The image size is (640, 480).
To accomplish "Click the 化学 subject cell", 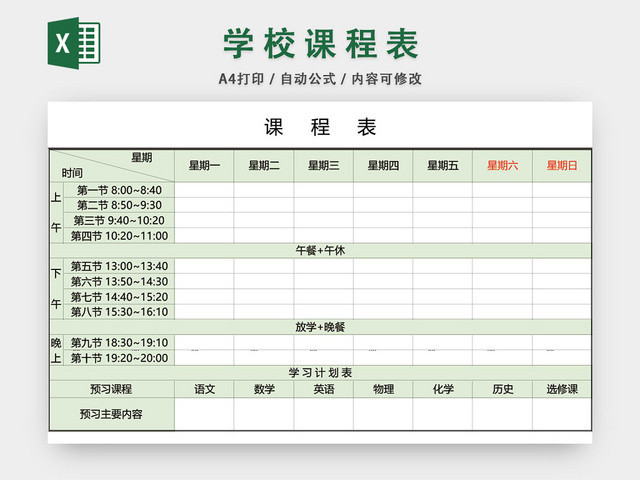I will point(442,389).
